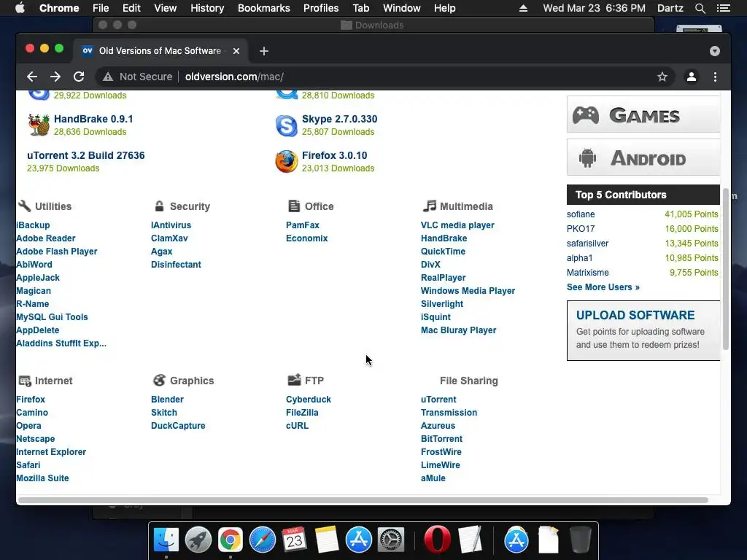
Task: Open the Transmission file sharing link
Action: [x=449, y=413]
